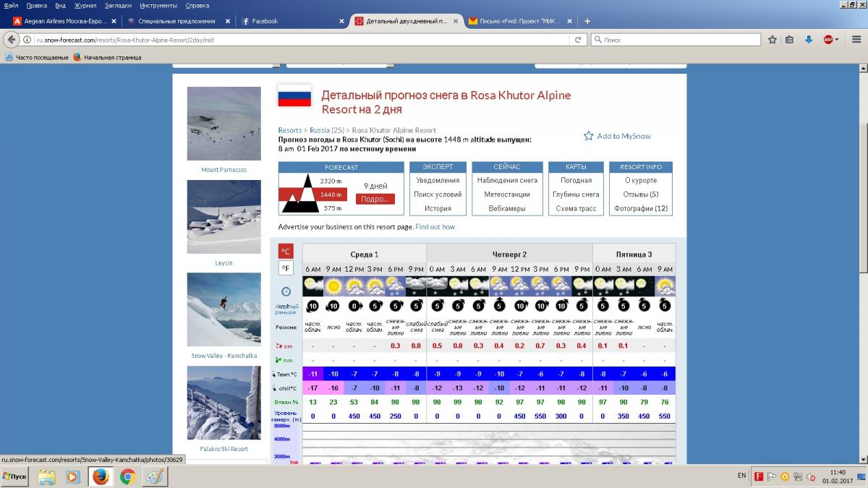Click clear night icon for Пятница 6 AM
This screenshot has width=868, height=488.
pos(644,286)
